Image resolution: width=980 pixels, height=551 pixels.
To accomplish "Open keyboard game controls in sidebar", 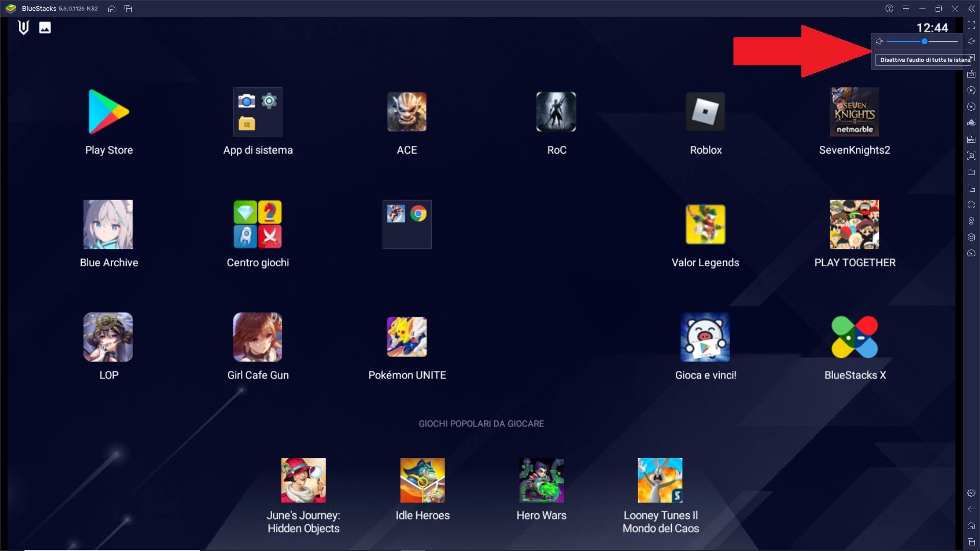I will (x=971, y=74).
